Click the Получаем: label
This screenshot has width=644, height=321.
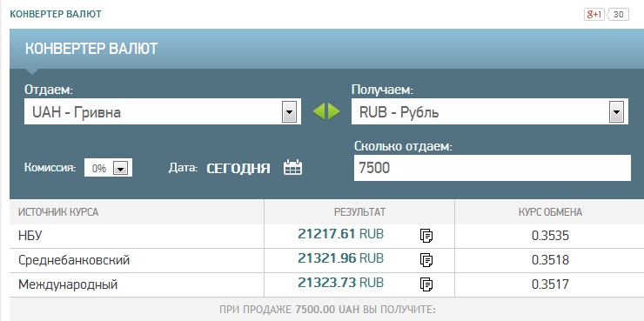382,90
